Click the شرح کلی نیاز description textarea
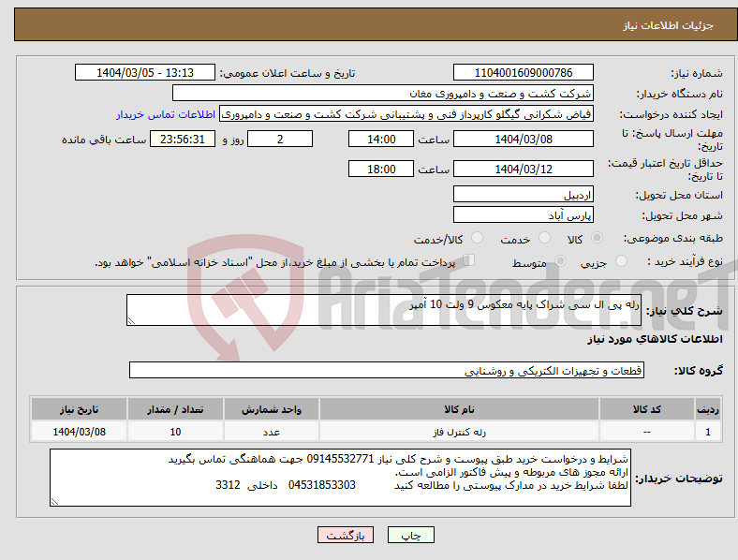The image size is (738, 560). coord(384,310)
